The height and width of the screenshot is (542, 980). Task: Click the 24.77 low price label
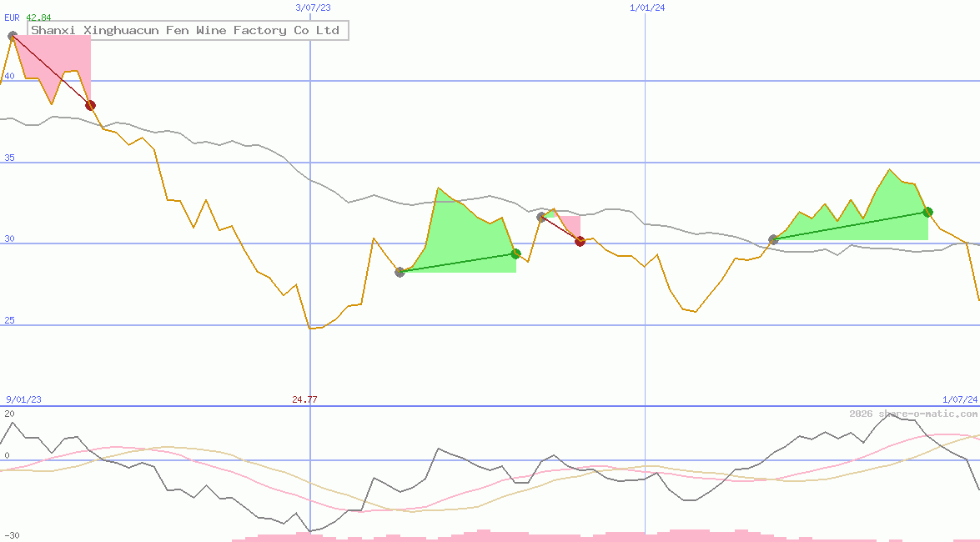tap(304, 399)
